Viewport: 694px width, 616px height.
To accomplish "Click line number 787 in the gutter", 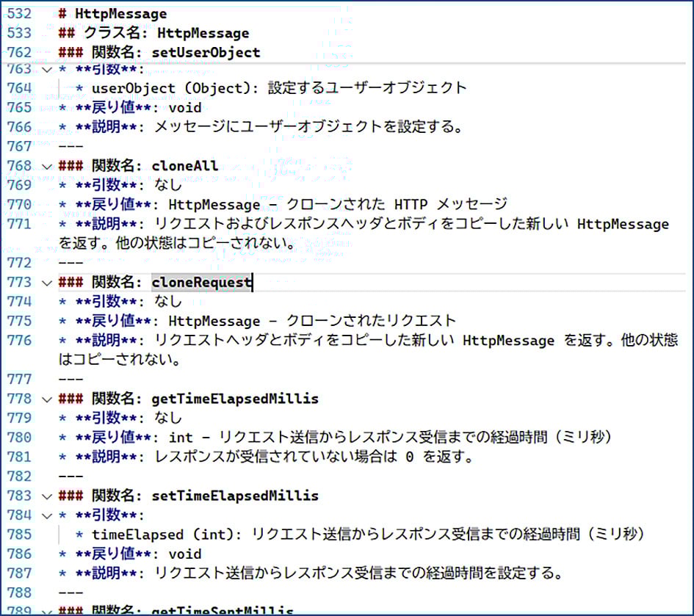I will pos(19,573).
